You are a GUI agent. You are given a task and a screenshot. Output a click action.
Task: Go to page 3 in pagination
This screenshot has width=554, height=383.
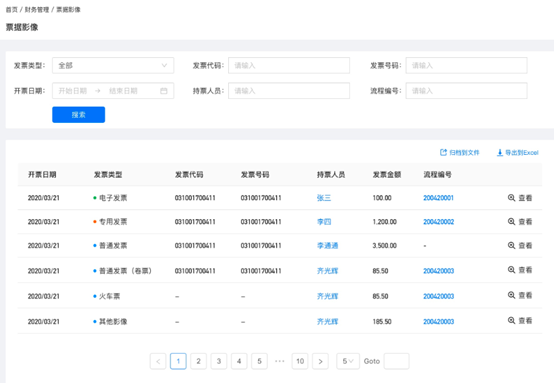pos(219,361)
